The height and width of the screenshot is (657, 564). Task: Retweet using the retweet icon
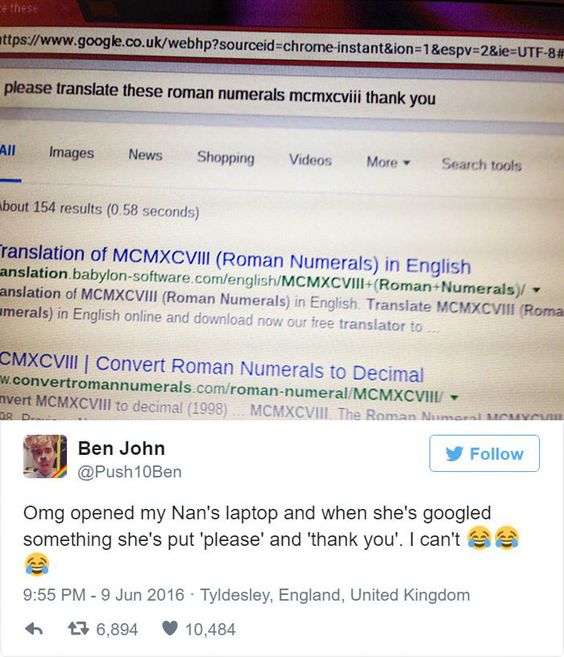78,629
